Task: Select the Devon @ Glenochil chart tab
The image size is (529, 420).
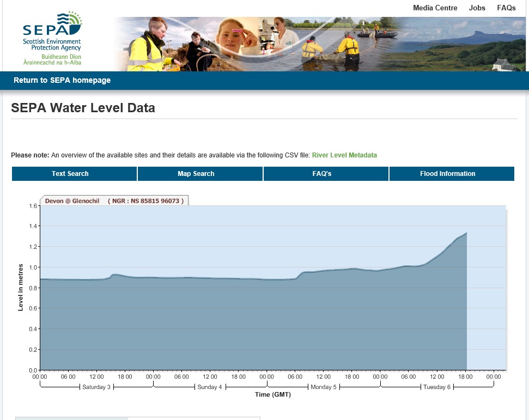Action: [x=114, y=200]
